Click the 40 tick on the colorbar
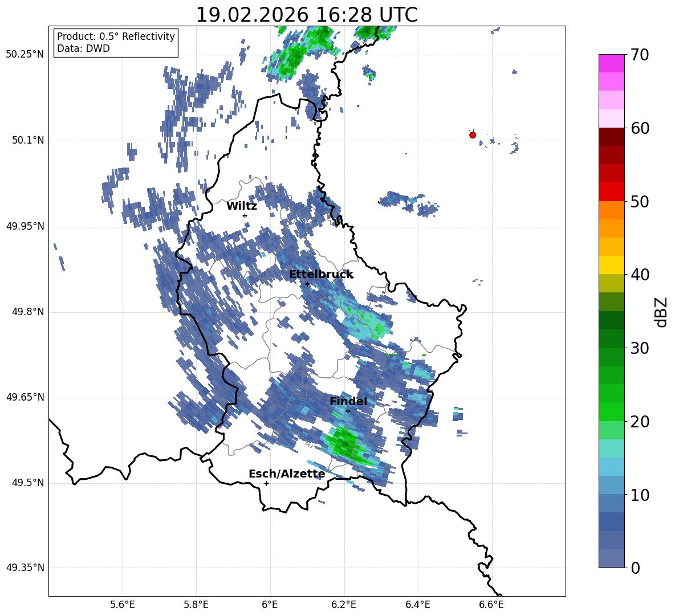 pyautogui.click(x=639, y=275)
